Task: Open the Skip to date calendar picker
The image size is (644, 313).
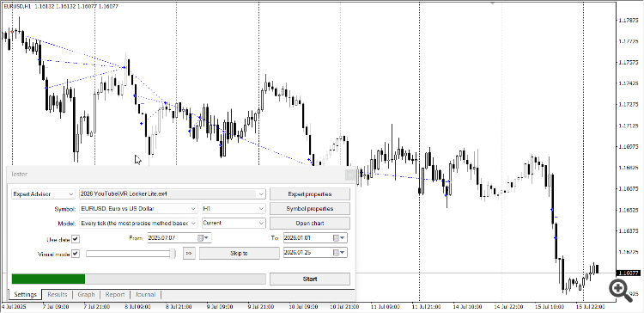Action: 339,253
